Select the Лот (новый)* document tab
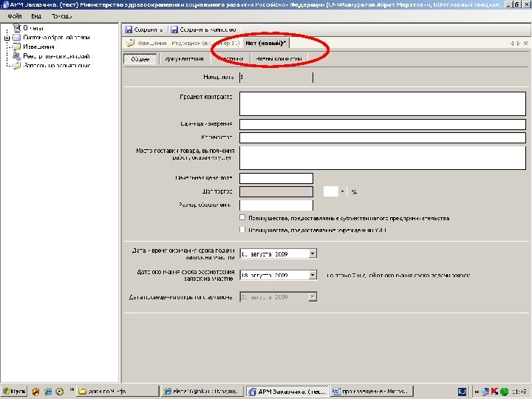Viewport: 532px width, 399px height. pos(266,43)
